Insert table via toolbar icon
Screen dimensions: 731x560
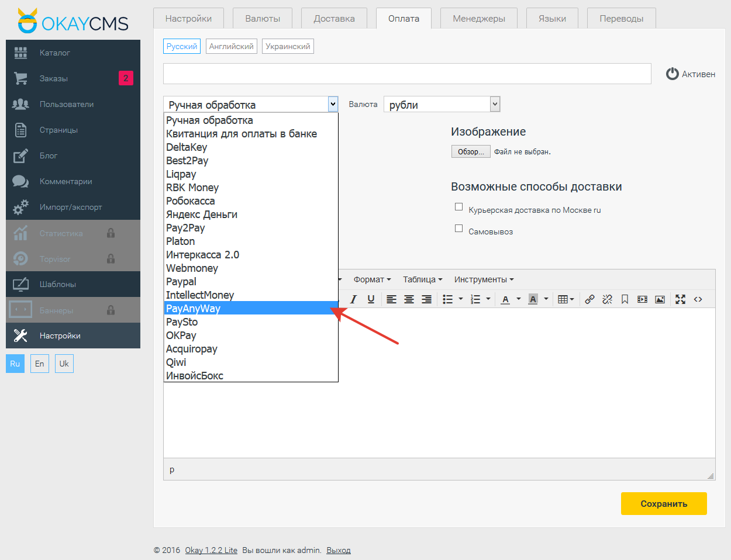566,299
